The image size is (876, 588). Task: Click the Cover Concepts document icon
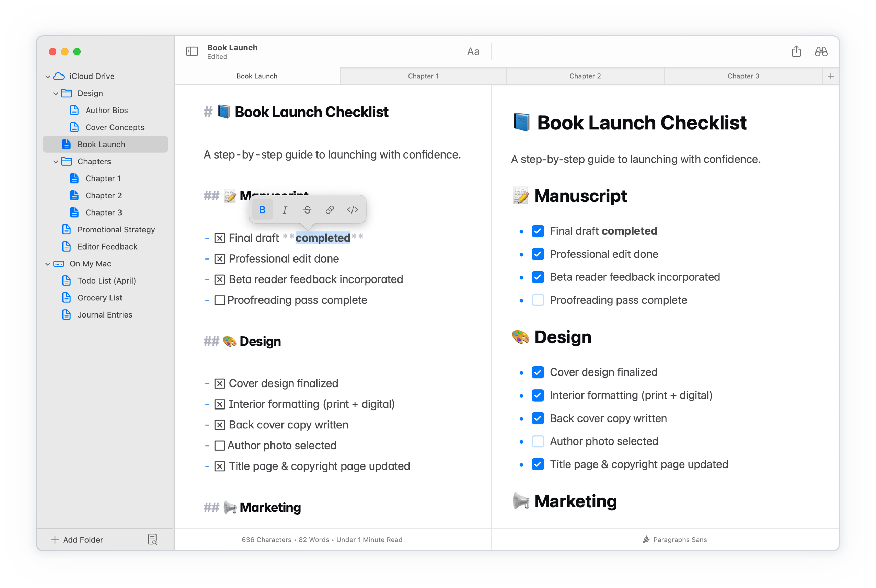[x=74, y=127]
